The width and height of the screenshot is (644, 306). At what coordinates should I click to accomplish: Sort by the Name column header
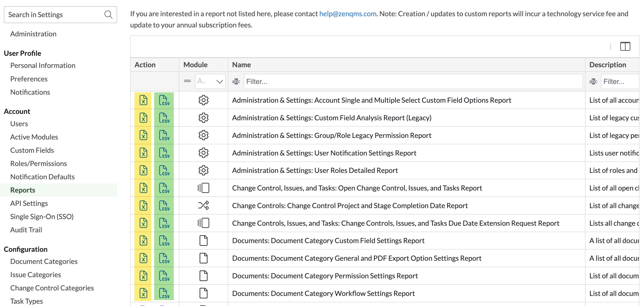(406, 65)
